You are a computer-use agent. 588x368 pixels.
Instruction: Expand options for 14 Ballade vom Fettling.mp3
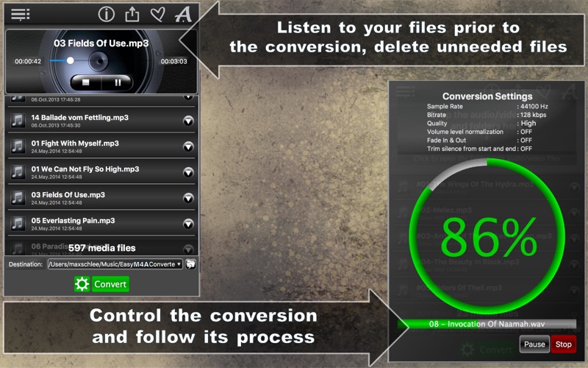[188, 121]
